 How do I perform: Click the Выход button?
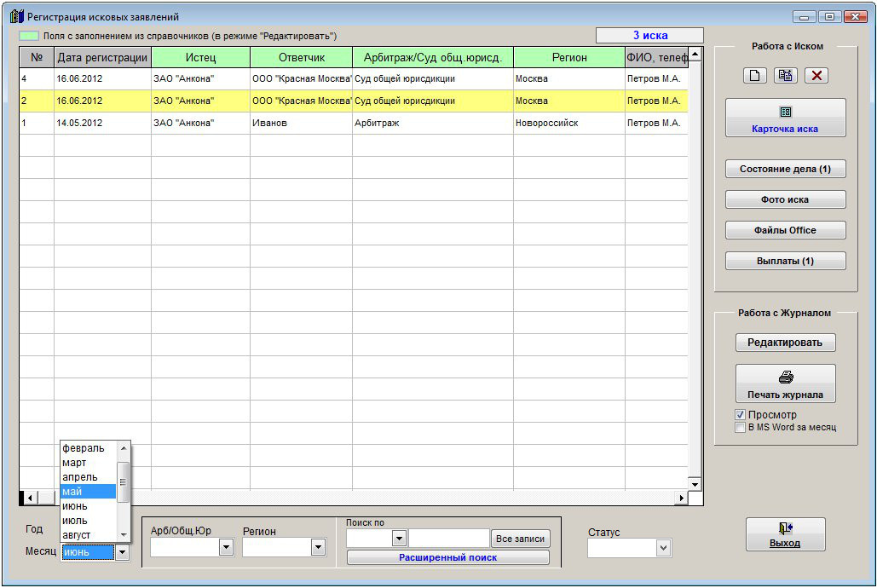tap(785, 534)
